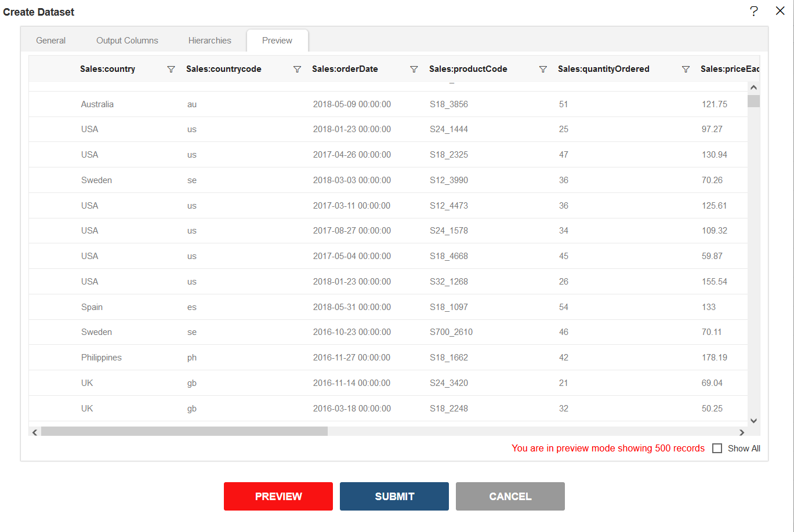The width and height of the screenshot is (794, 532).
Task: Click price value 155.54
Action: click(x=715, y=282)
